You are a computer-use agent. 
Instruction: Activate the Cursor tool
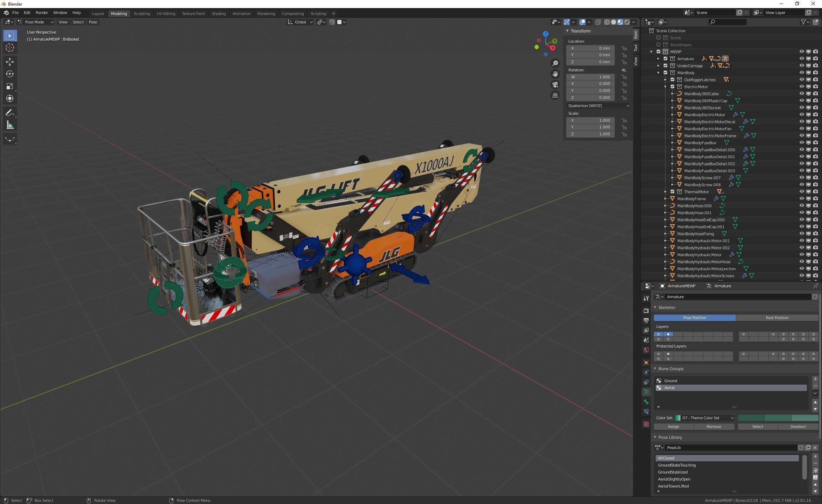coord(10,48)
